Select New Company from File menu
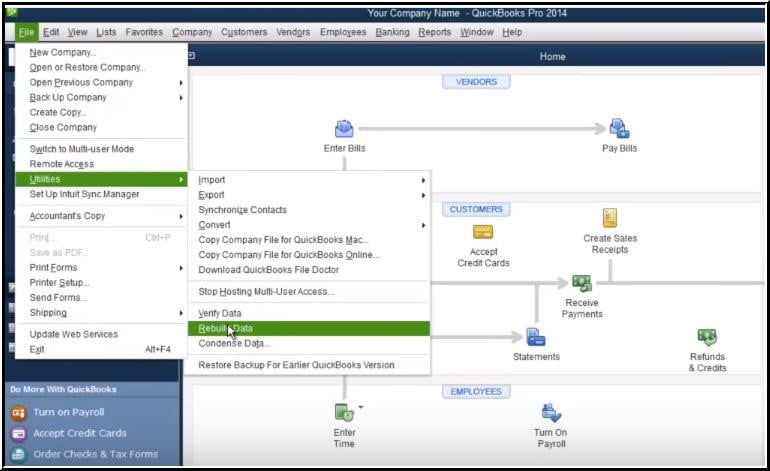This screenshot has width=770, height=471. tap(101, 53)
